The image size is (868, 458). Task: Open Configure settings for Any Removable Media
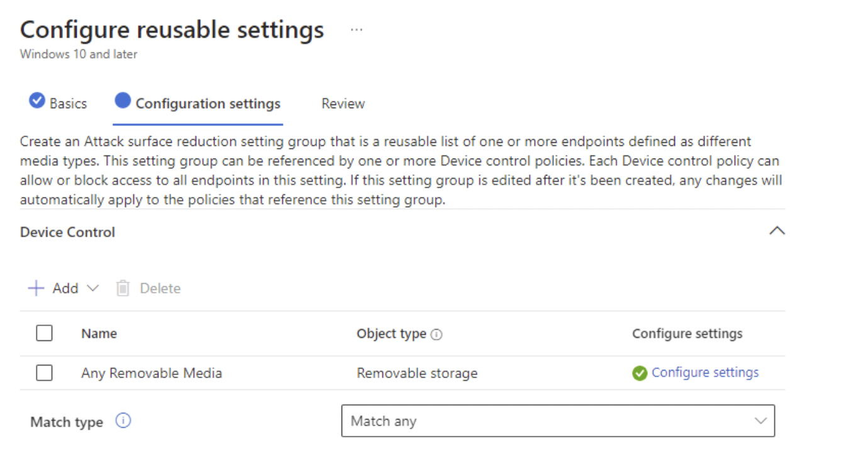pyautogui.click(x=705, y=372)
